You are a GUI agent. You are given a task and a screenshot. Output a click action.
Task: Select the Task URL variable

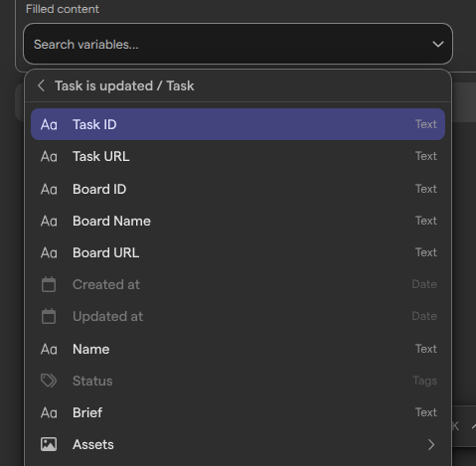click(238, 156)
